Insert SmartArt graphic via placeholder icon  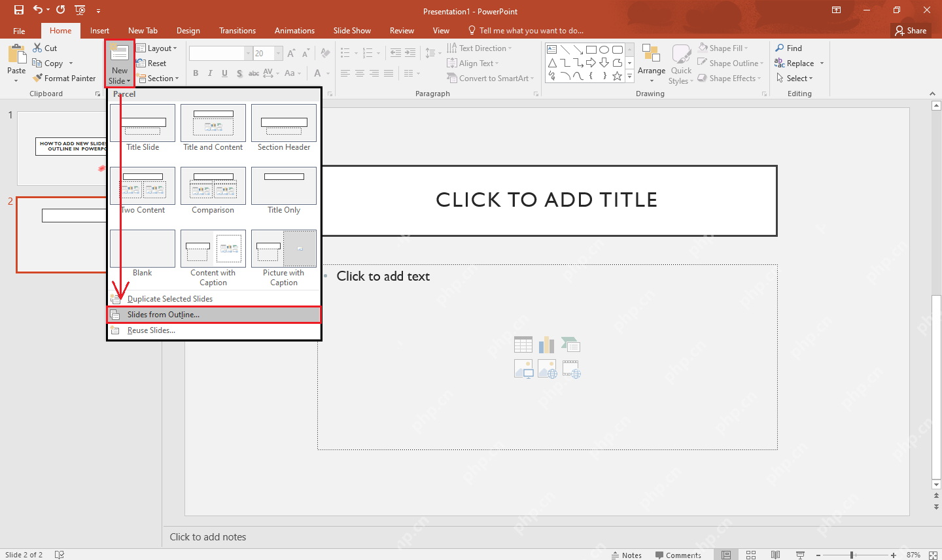[x=571, y=345]
